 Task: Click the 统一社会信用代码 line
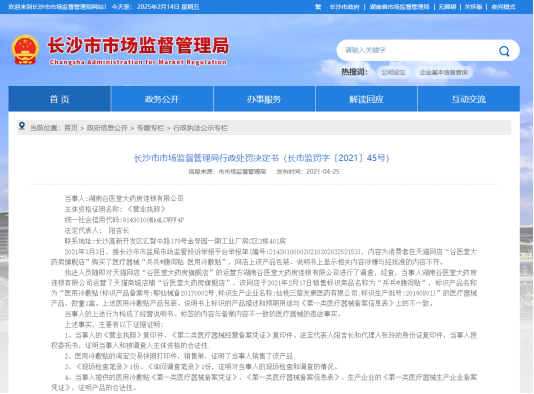pos(124,220)
